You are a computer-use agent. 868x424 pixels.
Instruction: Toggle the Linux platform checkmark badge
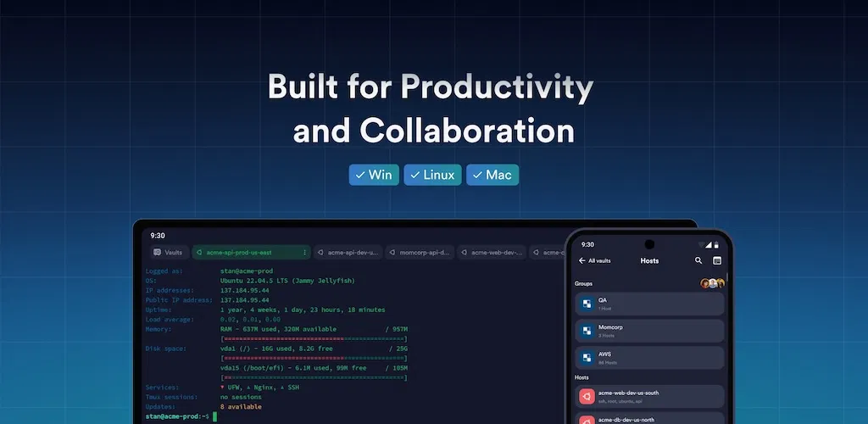(x=432, y=175)
